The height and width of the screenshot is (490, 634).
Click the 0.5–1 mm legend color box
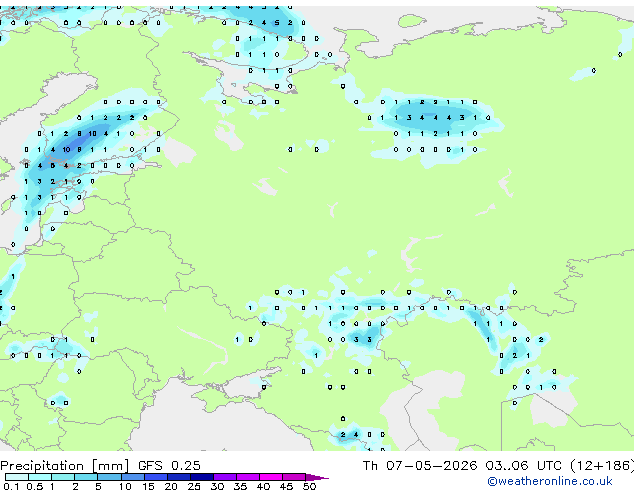coord(40,477)
